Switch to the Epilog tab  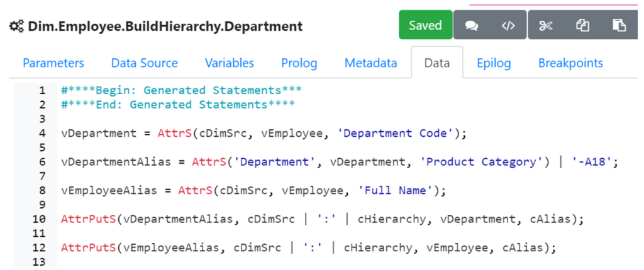click(x=494, y=63)
